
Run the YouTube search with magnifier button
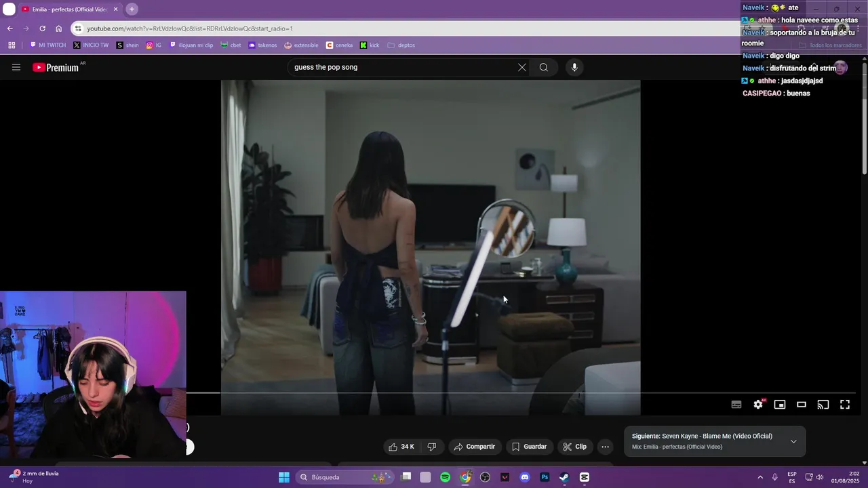[x=544, y=67]
